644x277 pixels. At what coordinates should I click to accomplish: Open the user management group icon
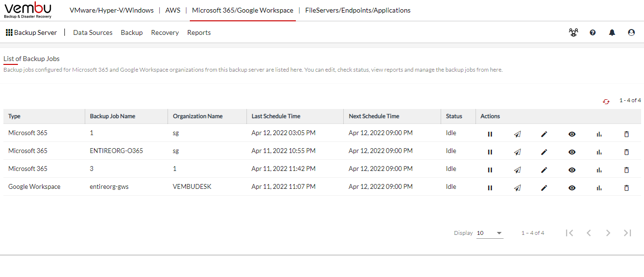pyautogui.click(x=573, y=32)
